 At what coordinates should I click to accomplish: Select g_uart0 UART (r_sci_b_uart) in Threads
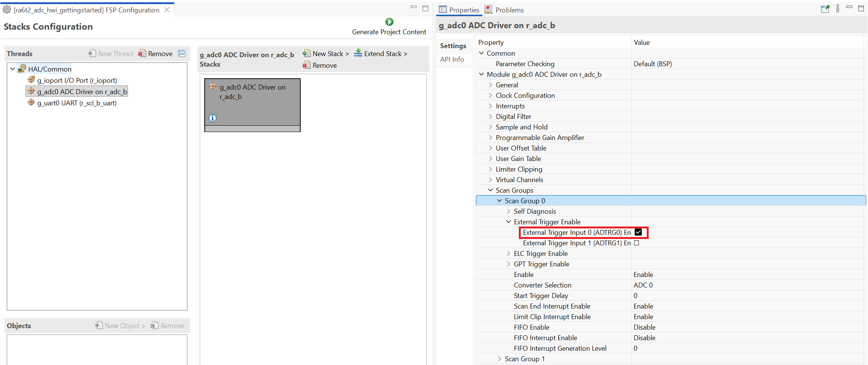(77, 103)
